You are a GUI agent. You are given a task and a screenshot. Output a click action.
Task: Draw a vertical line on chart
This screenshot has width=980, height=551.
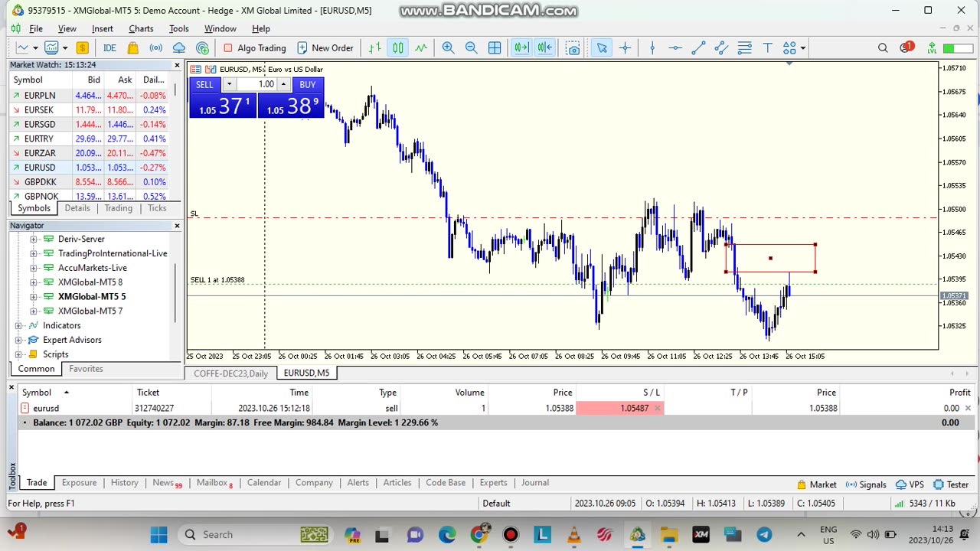point(652,47)
